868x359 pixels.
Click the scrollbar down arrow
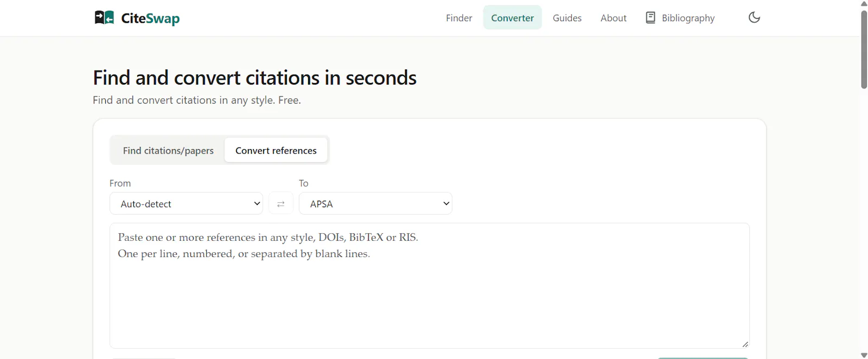pos(864,355)
